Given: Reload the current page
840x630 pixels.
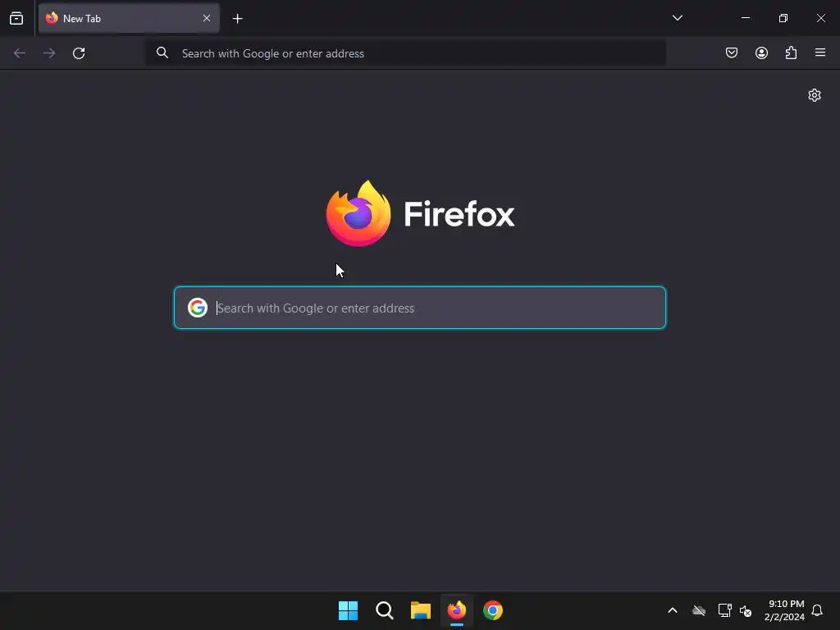Looking at the screenshot, I should coord(79,53).
